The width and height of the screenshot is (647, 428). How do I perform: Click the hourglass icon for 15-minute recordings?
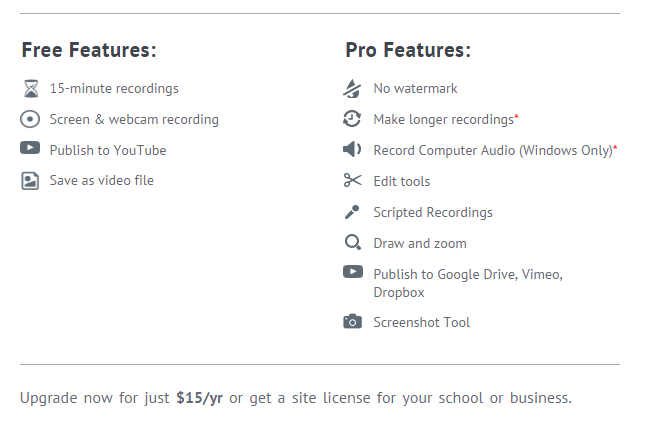31,89
